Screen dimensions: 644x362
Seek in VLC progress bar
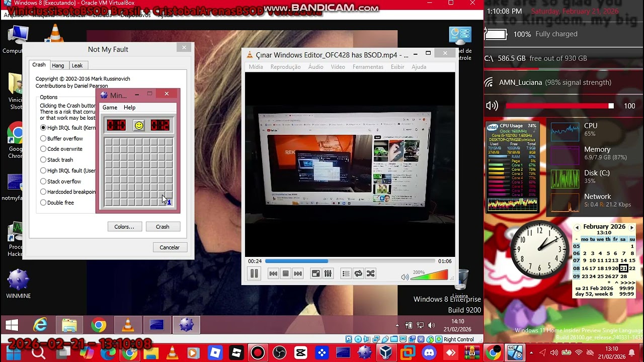click(350, 261)
